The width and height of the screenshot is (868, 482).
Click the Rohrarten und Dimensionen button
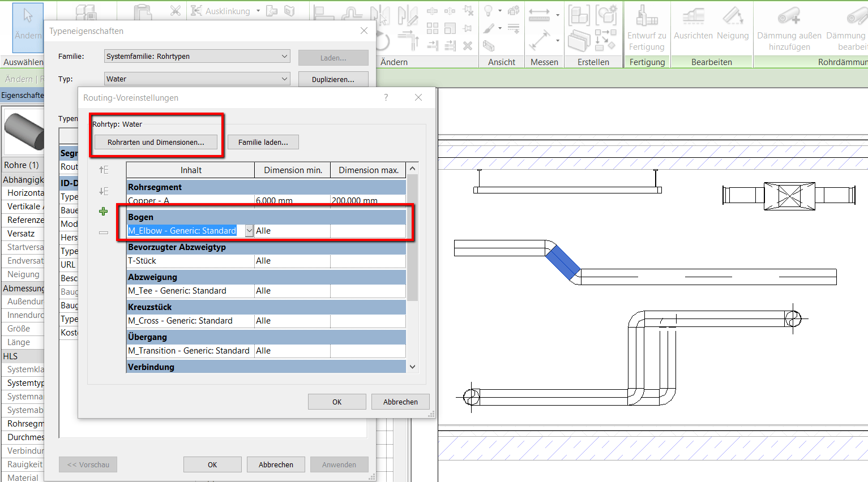156,142
